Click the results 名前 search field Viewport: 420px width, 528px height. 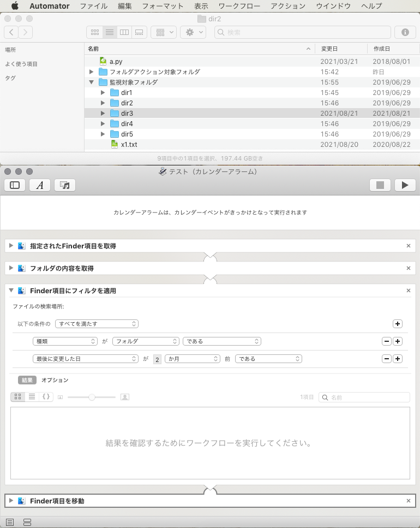pyautogui.click(x=364, y=398)
